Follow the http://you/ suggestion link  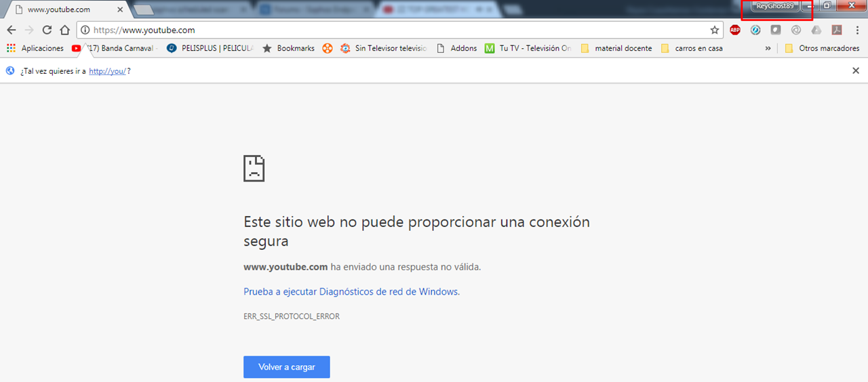point(107,70)
